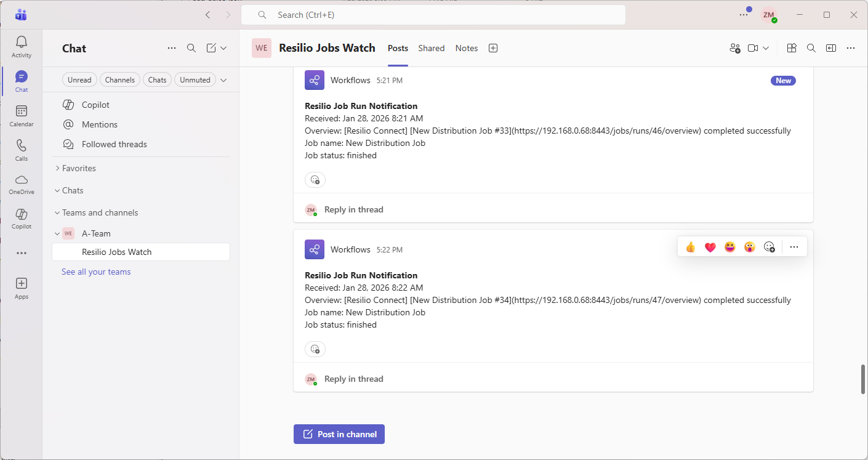Switch to the Notes tab
The width and height of the screenshot is (868, 460).
466,48
